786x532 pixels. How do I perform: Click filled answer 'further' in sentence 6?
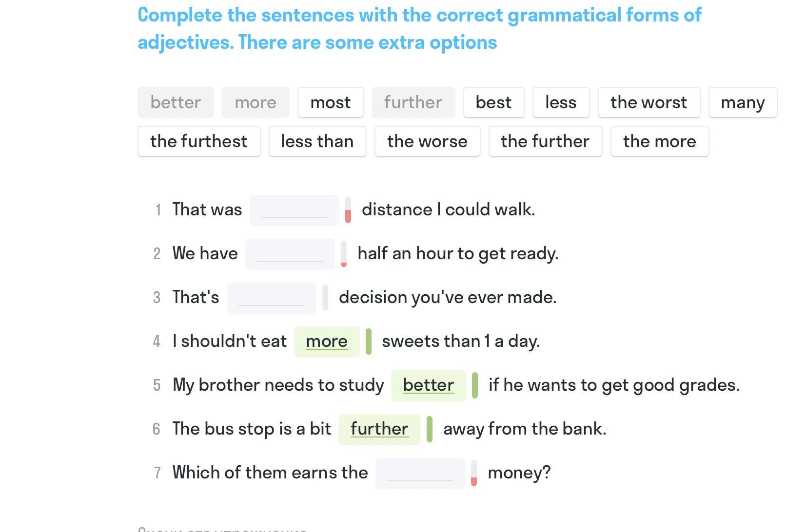click(x=379, y=429)
